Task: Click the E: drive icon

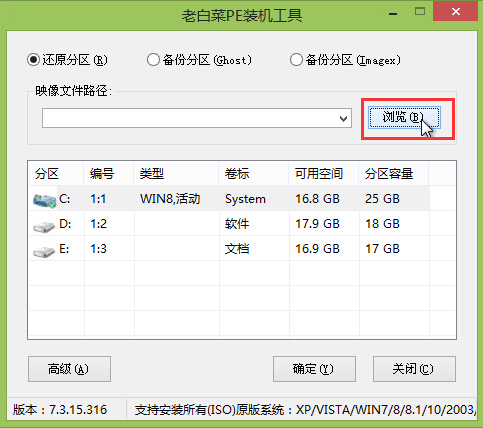Action: [44, 252]
